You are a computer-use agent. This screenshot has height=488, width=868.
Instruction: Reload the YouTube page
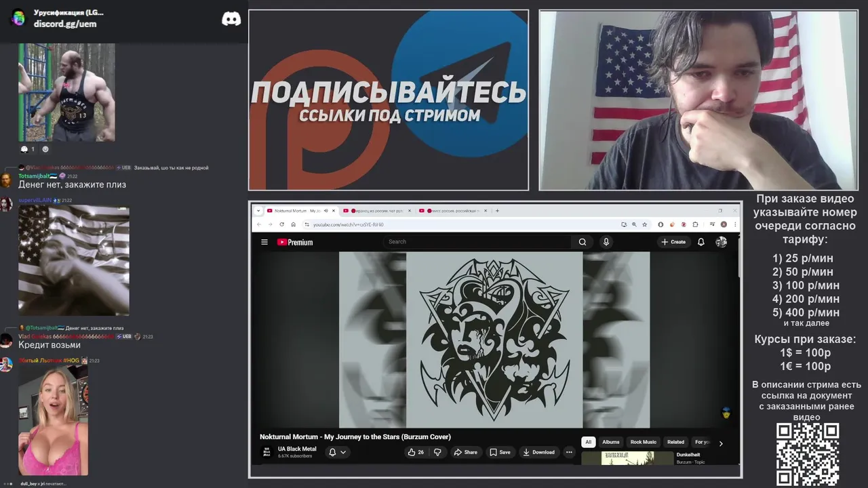point(281,224)
